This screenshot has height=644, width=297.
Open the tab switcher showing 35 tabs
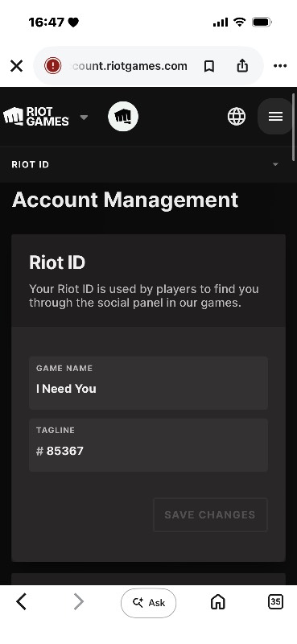[x=275, y=601]
